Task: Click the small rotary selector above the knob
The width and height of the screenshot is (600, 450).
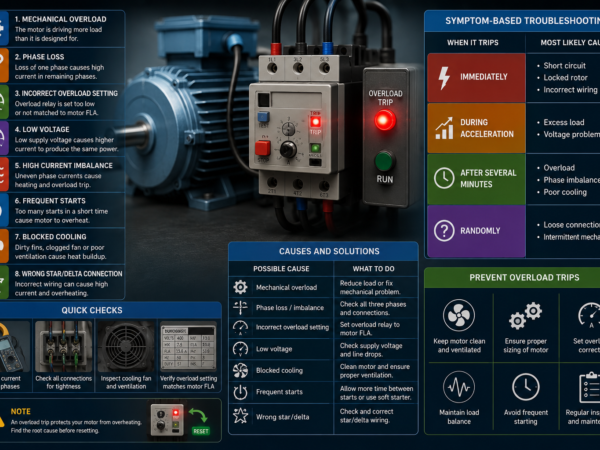Action: tap(288, 129)
